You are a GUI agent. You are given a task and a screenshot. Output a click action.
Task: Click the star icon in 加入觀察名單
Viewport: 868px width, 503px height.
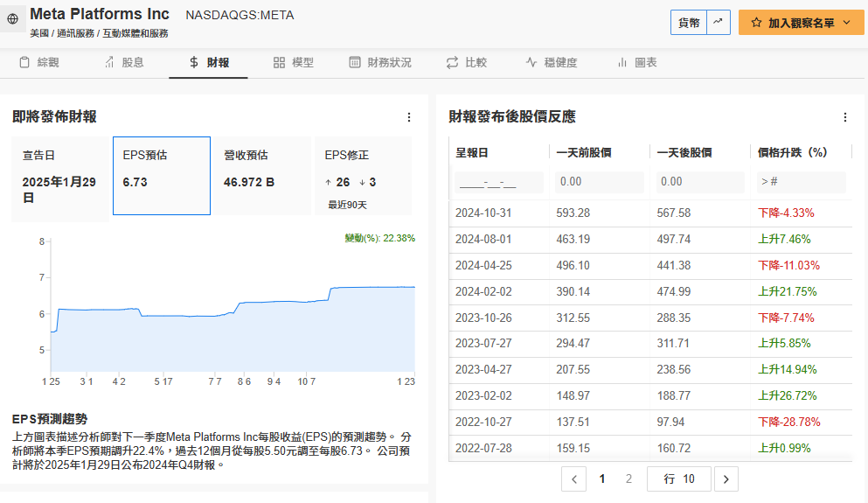(x=756, y=23)
